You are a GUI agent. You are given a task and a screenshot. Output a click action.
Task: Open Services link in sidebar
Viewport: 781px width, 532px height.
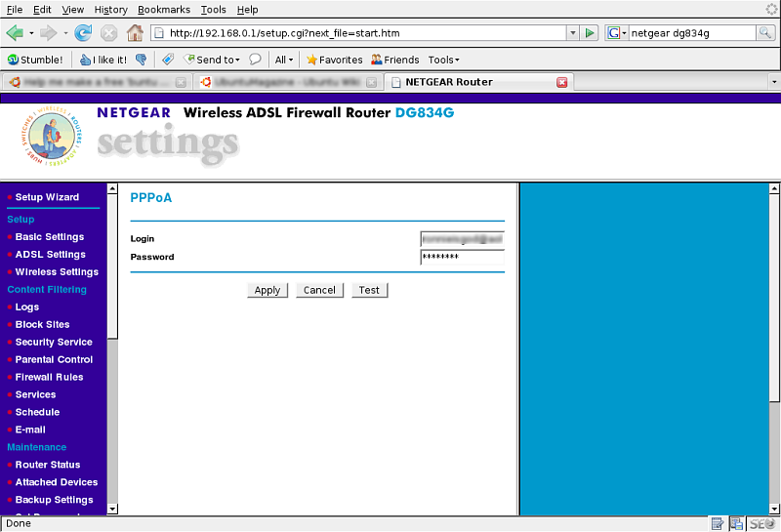pos(35,394)
